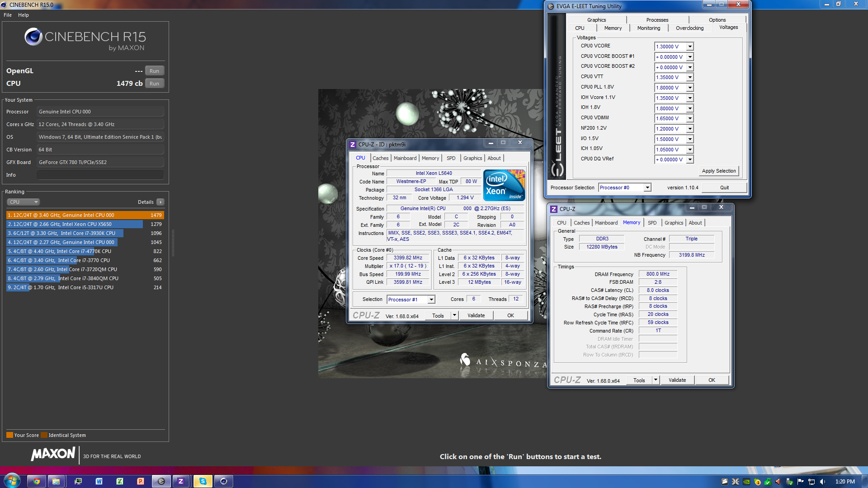Expand ranking Details arrow
The image size is (868, 488).
click(x=160, y=202)
